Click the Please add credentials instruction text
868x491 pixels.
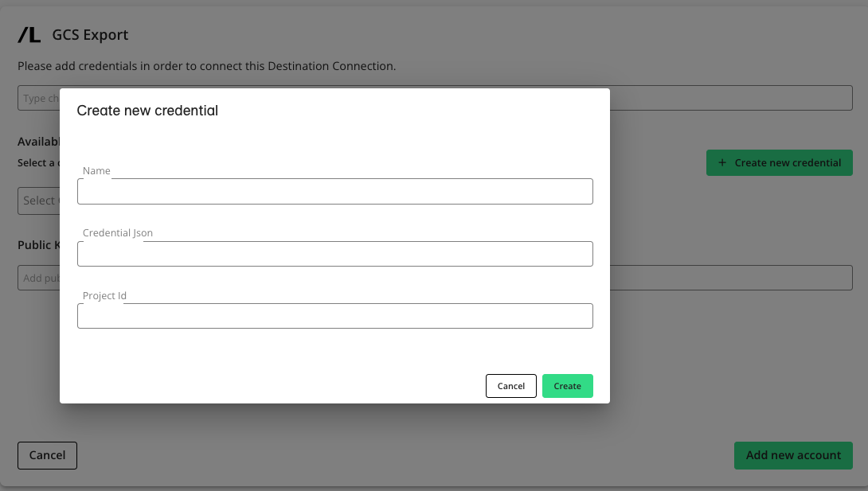pos(206,66)
